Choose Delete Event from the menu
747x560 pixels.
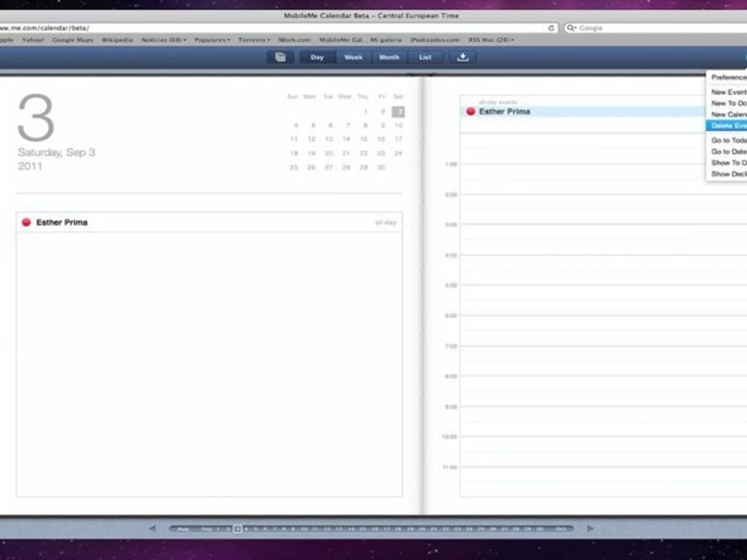coord(727,126)
